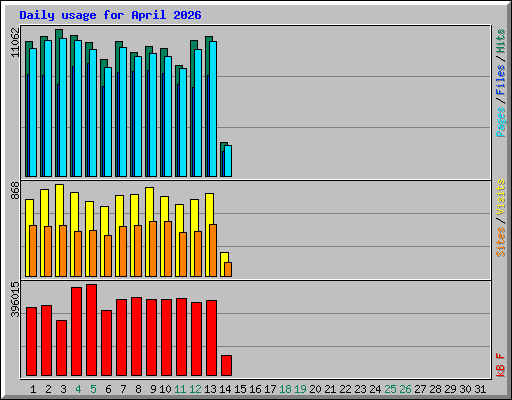Screen dimensions: 512x400
Task: Click day 28 on the x-axis
Action: pyautogui.click(x=435, y=389)
